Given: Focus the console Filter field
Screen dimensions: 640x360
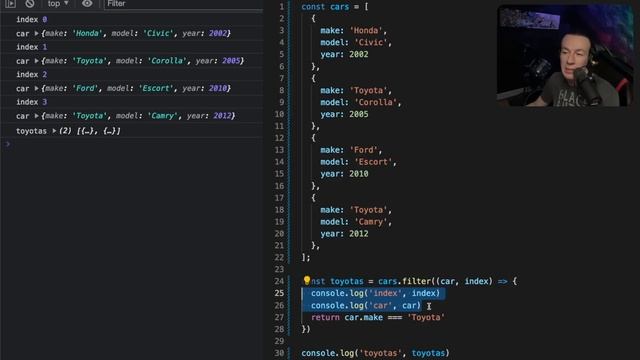Looking at the screenshot, I should coord(183,4).
